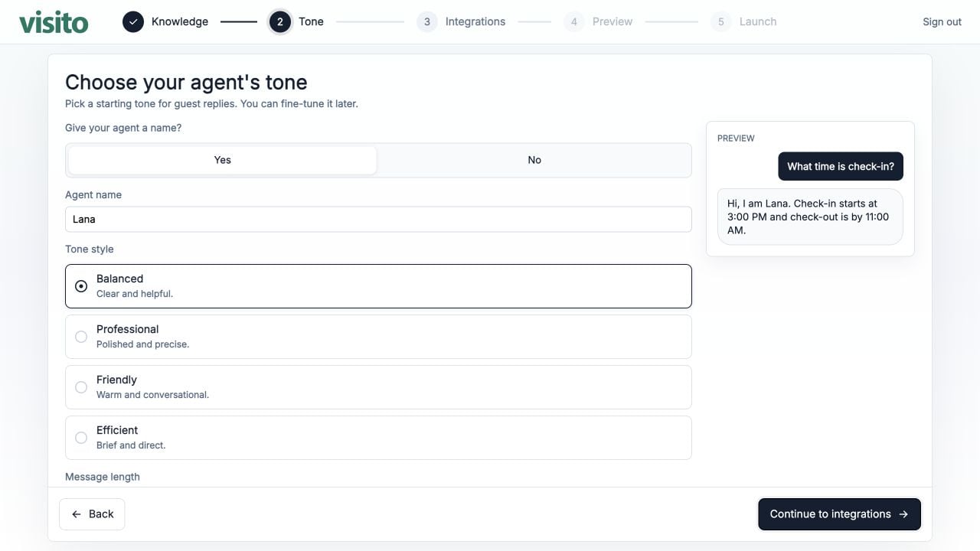This screenshot has width=980, height=551.
Task: Click the 'Warm and conversational.' description
Action: (152, 395)
